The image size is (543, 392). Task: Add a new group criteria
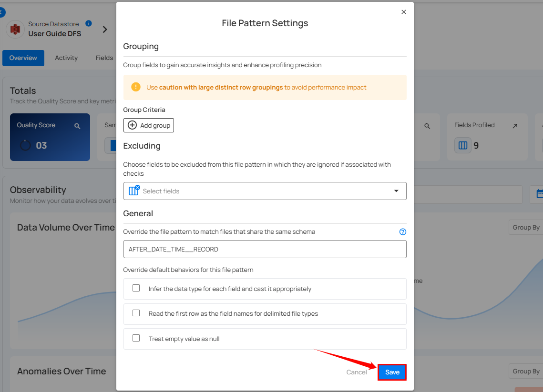pos(149,125)
